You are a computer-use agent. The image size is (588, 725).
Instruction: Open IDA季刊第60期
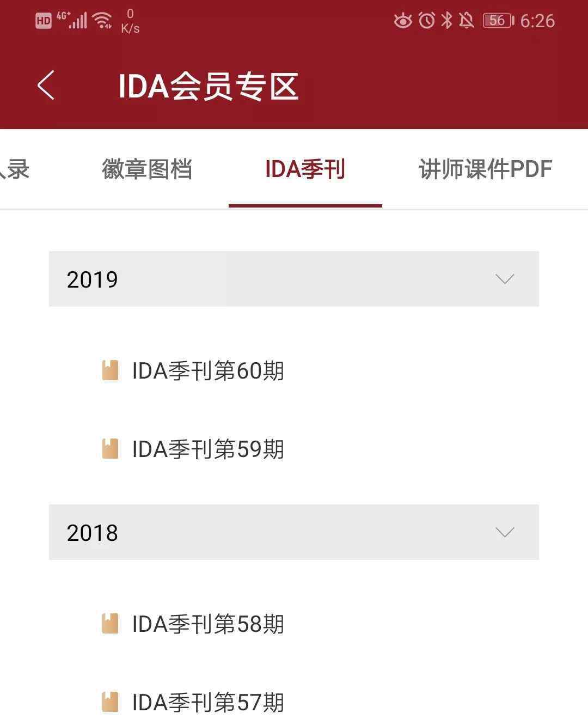[208, 371]
